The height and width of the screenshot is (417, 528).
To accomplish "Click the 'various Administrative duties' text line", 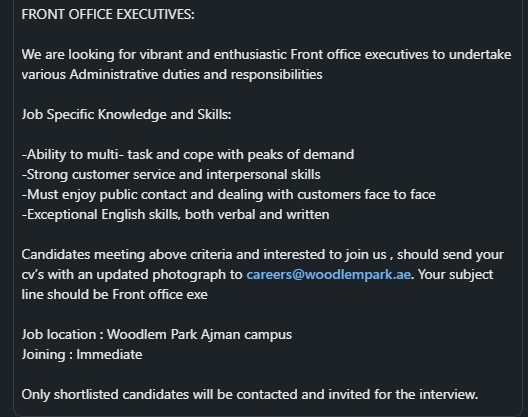I will click(172, 74).
